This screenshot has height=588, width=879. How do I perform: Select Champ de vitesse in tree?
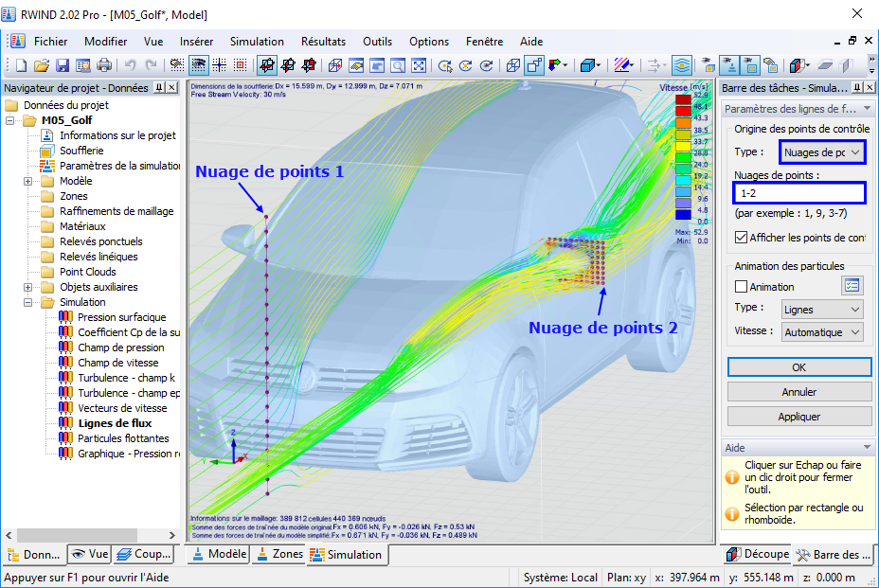117,363
